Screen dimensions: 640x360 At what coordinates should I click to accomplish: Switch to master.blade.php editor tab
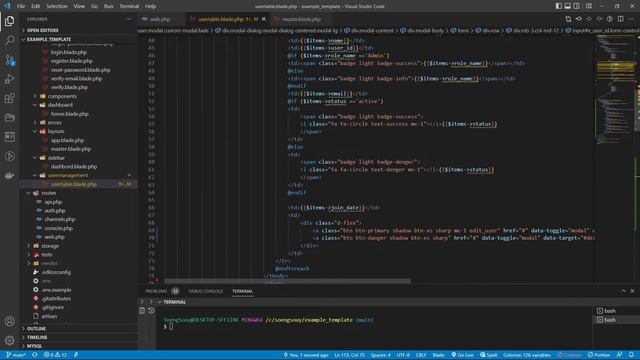pyautogui.click(x=301, y=19)
